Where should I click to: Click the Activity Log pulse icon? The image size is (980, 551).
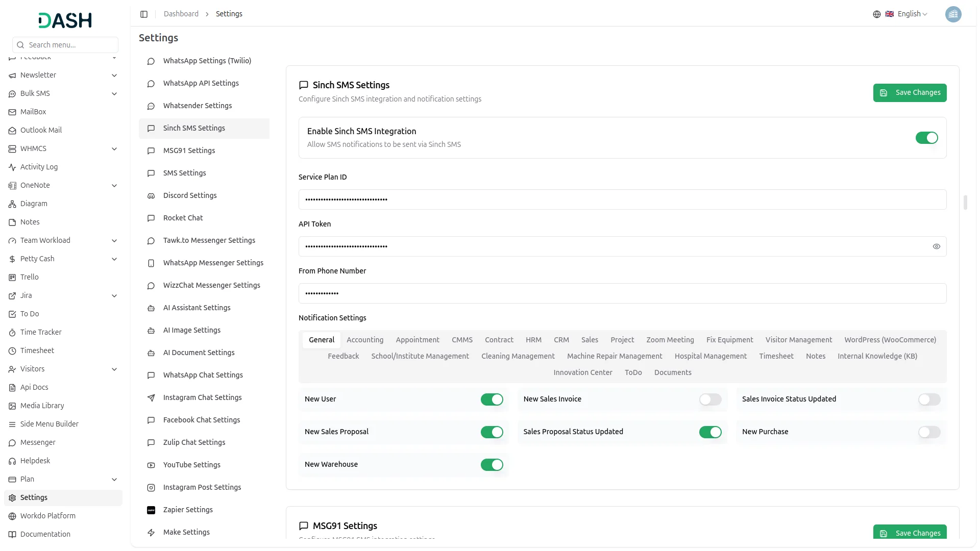pos(12,167)
